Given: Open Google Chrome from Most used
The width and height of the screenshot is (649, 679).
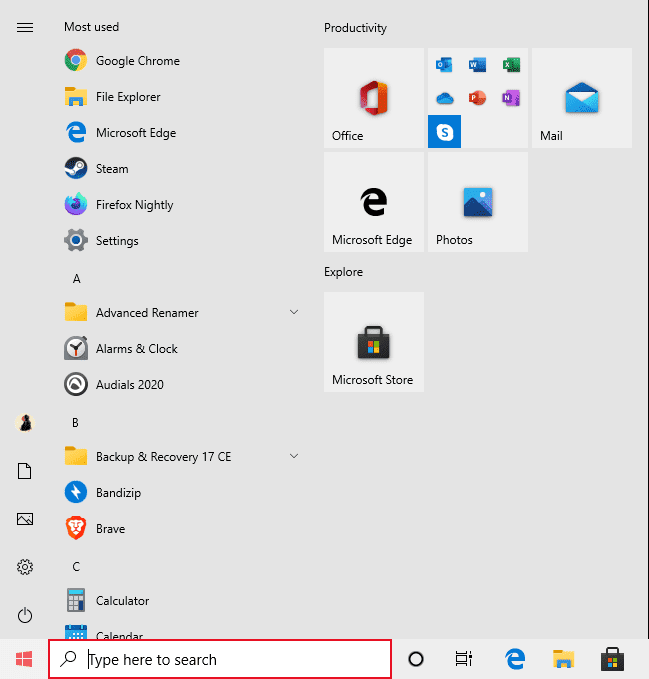Looking at the screenshot, I should tap(182, 61).
